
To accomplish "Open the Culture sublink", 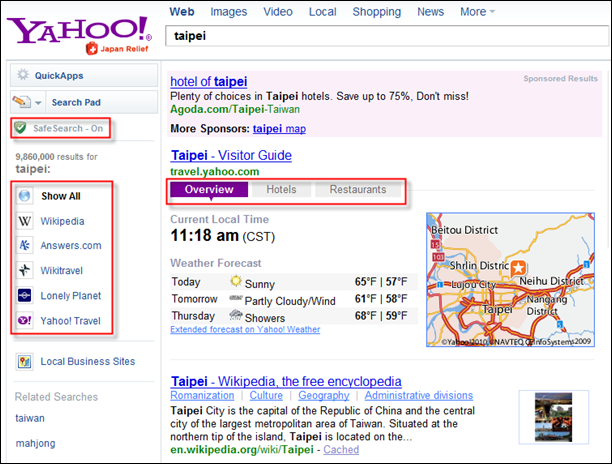I will pos(266,395).
